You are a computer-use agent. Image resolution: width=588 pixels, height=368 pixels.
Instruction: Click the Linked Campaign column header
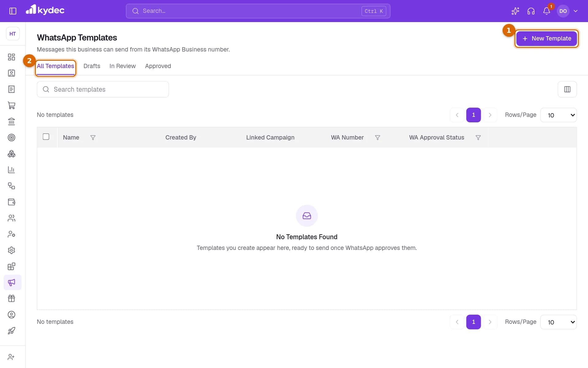(x=270, y=138)
